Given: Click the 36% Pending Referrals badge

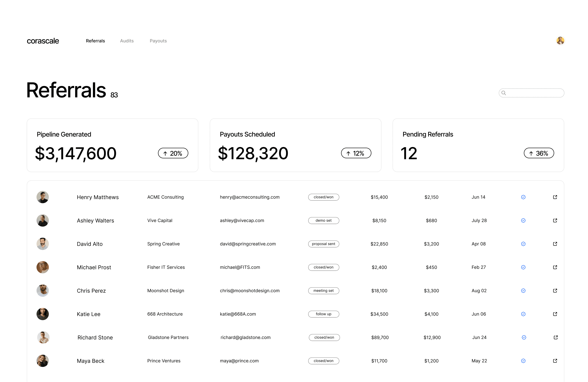Looking at the screenshot, I should [x=539, y=153].
